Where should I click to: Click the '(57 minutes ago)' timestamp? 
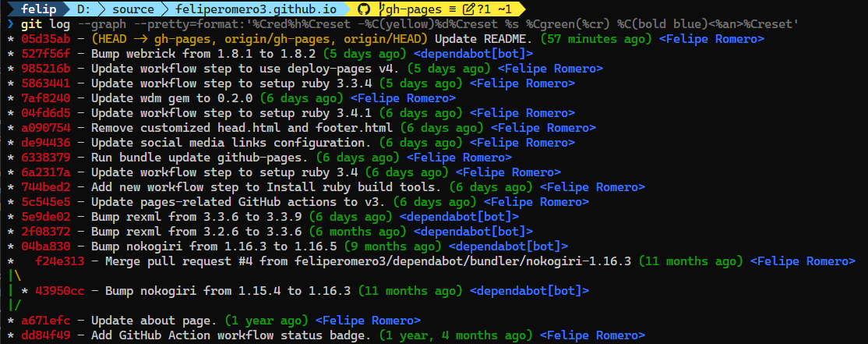tap(596, 39)
